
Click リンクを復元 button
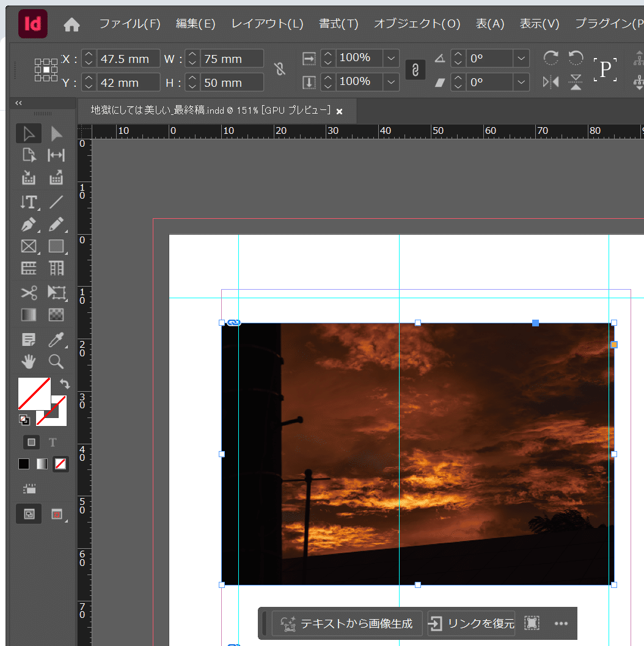[x=472, y=623]
